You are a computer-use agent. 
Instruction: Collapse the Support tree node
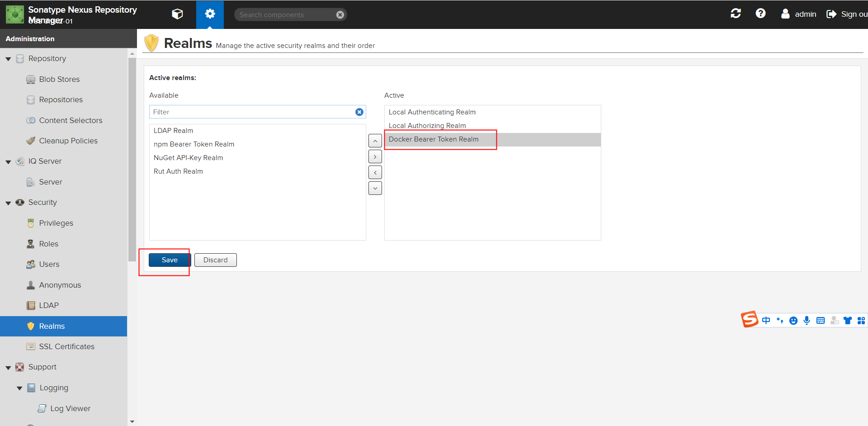click(8, 367)
